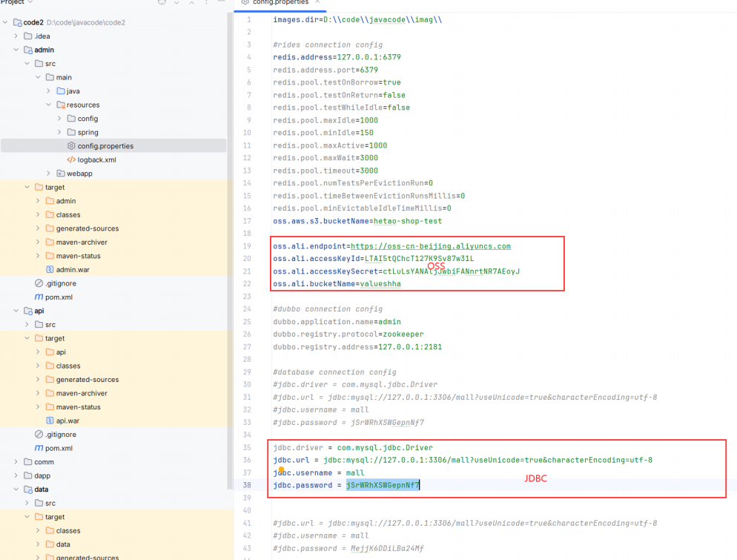This screenshot has height=560, width=737.
Task: Expand the comm module
Action: (16, 462)
